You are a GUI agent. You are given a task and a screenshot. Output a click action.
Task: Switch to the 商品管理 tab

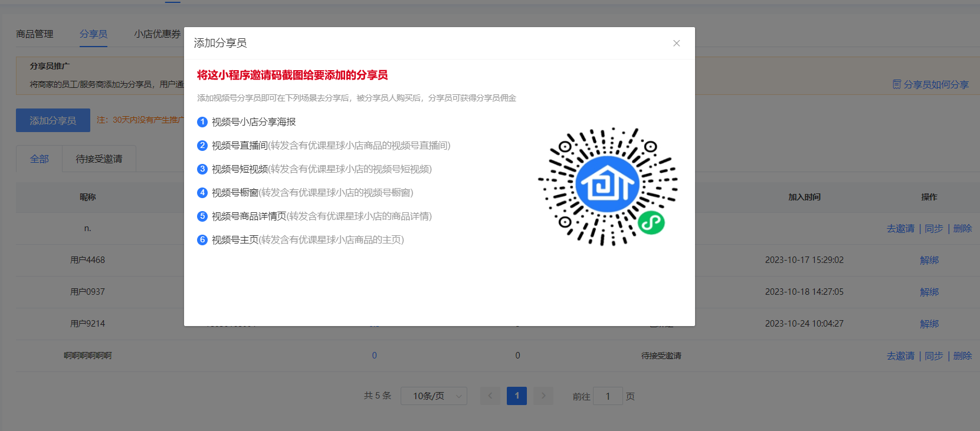35,34
